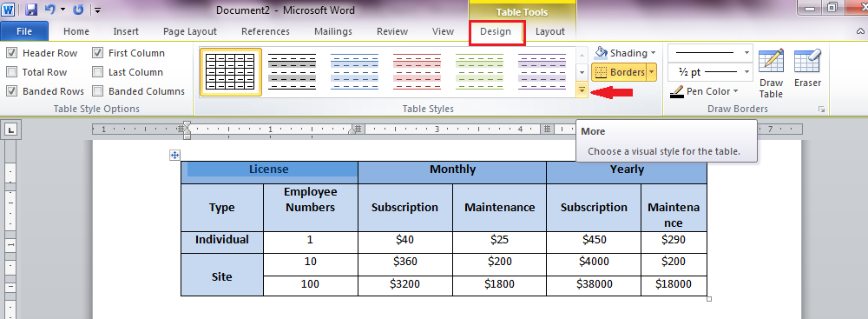Open the Undo history dropdown arrow
Image resolution: width=868 pixels, height=319 pixels.
click(62, 10)
